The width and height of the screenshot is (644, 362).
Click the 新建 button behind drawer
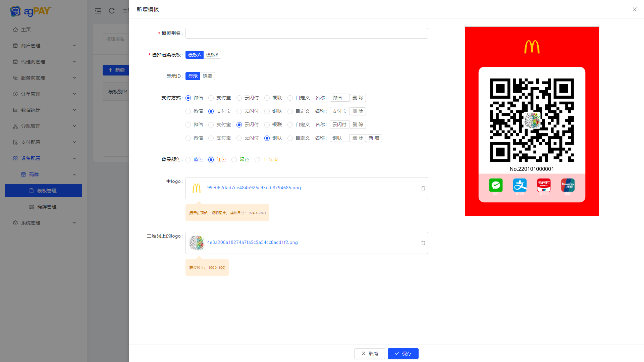coord(116,70)
